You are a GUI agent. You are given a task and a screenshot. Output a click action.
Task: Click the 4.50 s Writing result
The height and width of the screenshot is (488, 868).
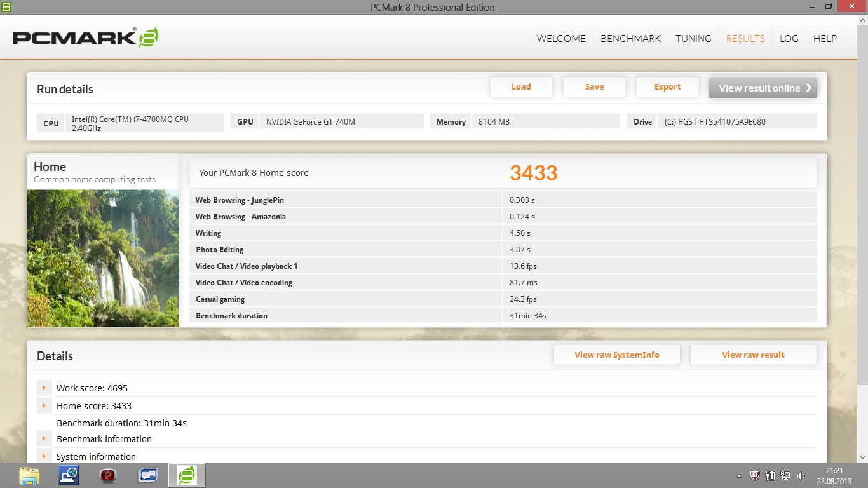point(520,233)
